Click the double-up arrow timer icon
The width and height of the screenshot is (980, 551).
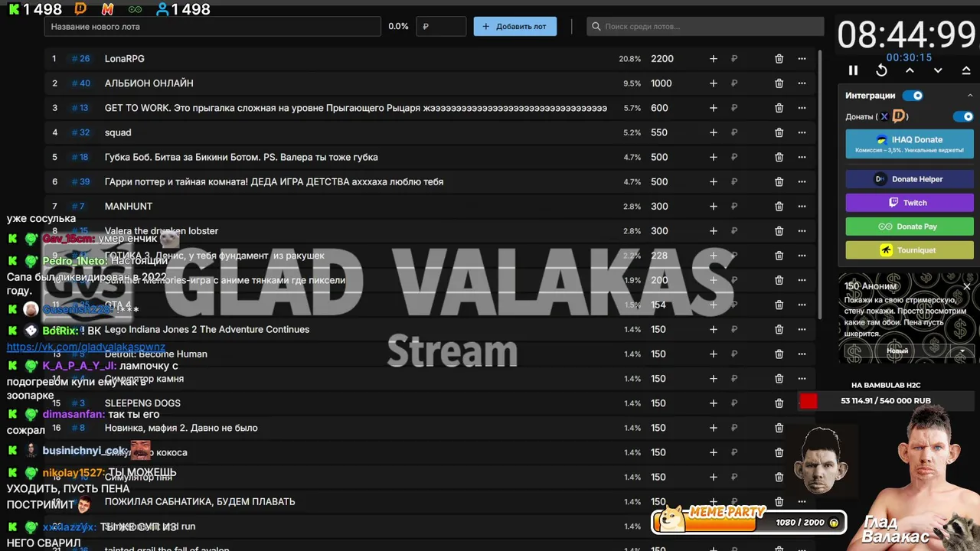pyautogui.click(x=966, y=70)
